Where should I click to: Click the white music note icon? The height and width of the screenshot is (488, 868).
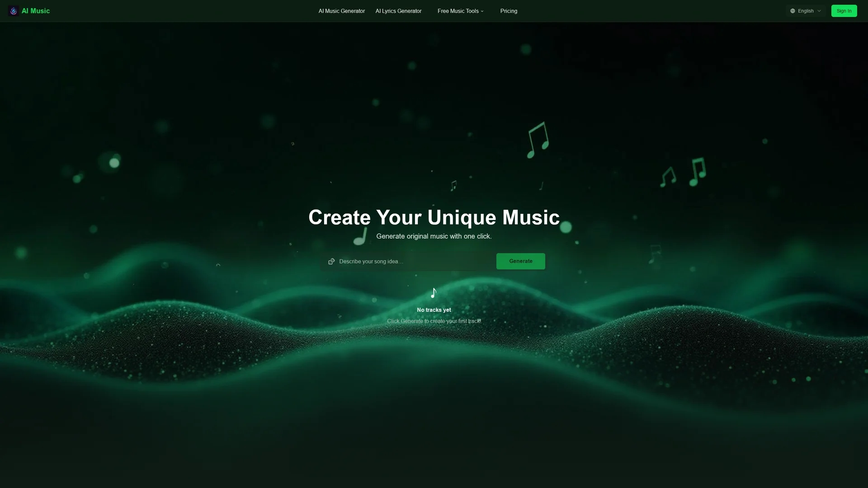tap(434, 293)
